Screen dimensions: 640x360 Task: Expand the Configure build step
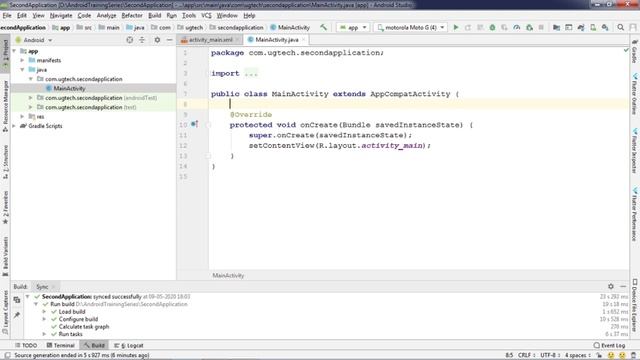tap(44, 319)
